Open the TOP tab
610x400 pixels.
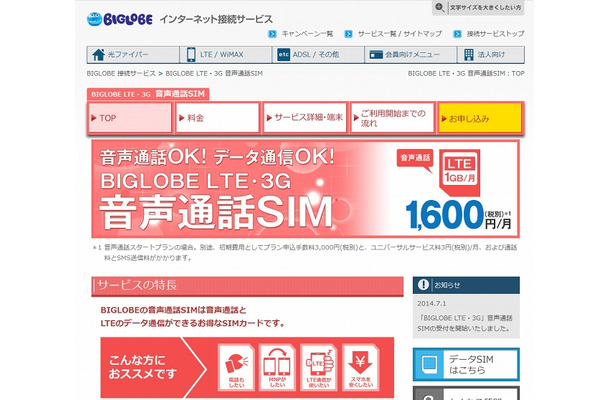point(130,118)
